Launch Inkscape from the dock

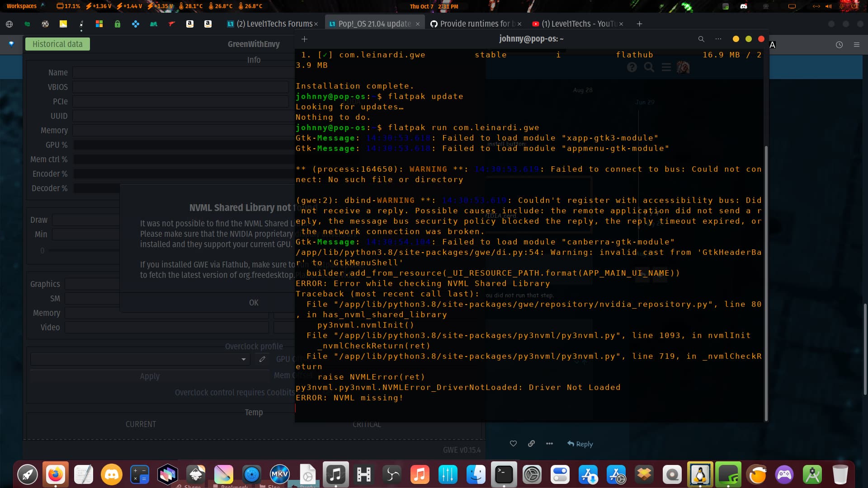(196, 474)
